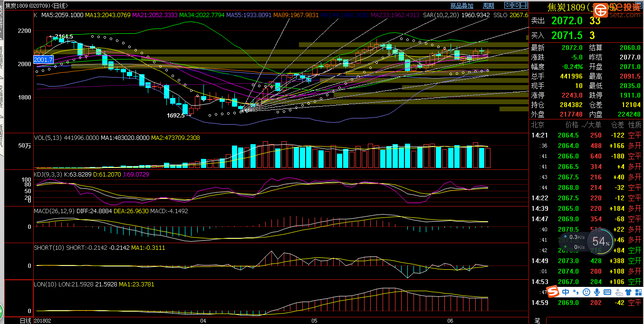Click the 06 month marker on the time axis
644x324 pixels.
point(451,321)
